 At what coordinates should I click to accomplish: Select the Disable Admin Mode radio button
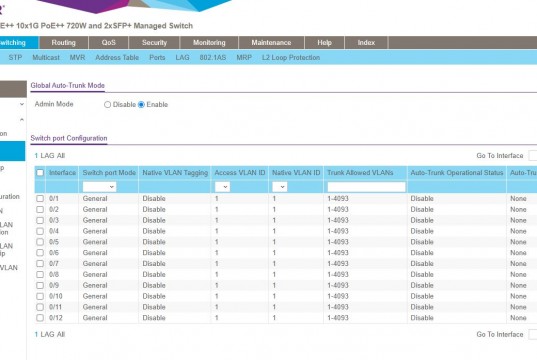108,105
